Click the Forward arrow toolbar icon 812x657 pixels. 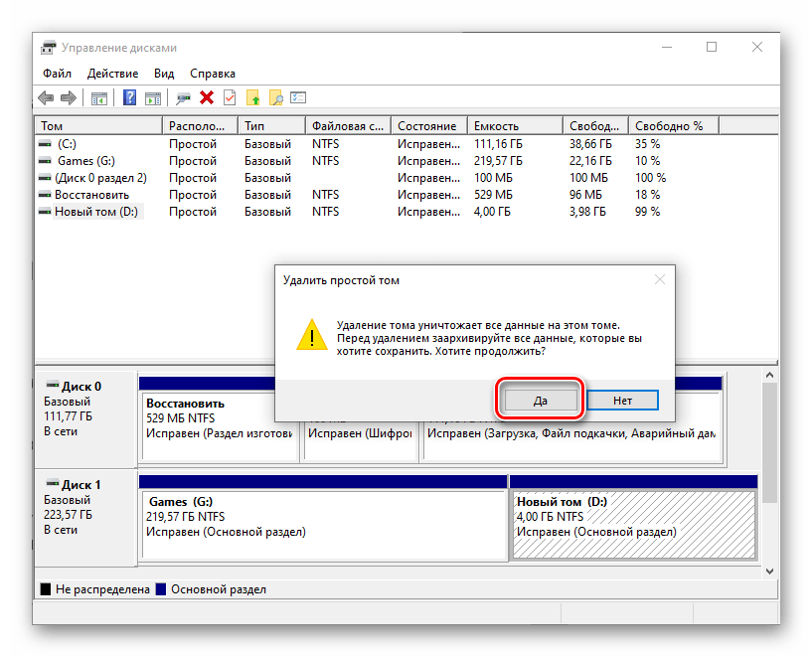(x=69, y=97)
